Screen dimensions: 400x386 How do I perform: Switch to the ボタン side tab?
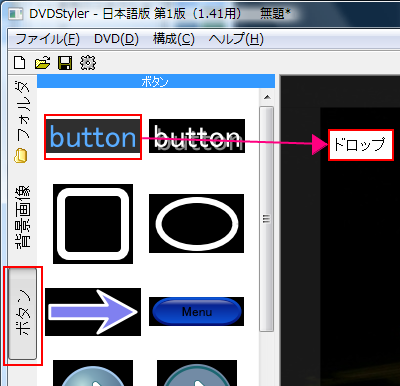[x=22, y=314]
